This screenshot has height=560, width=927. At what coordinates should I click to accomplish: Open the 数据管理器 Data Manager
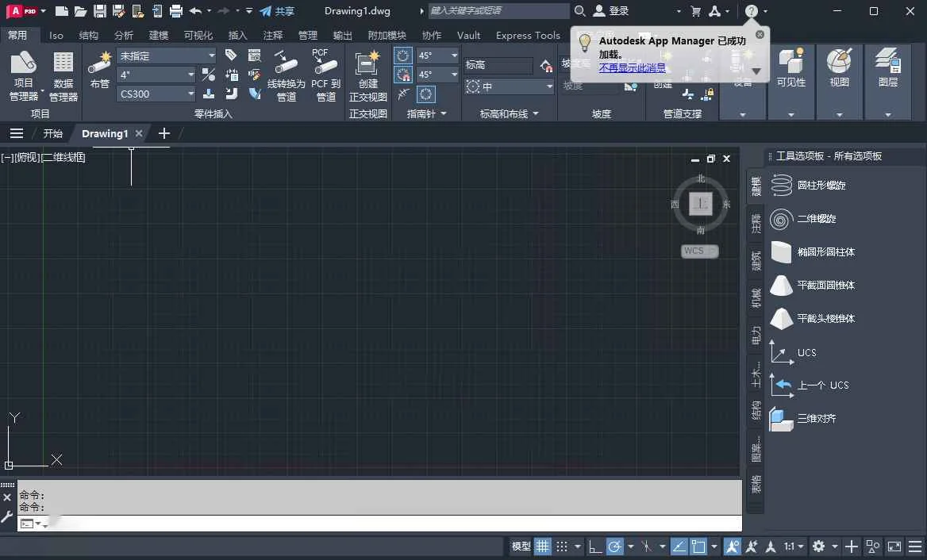click(x=63, y=75)
